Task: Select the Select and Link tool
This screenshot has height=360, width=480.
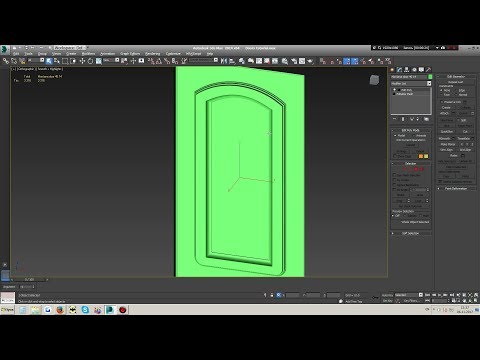Action: click(6, 61)
